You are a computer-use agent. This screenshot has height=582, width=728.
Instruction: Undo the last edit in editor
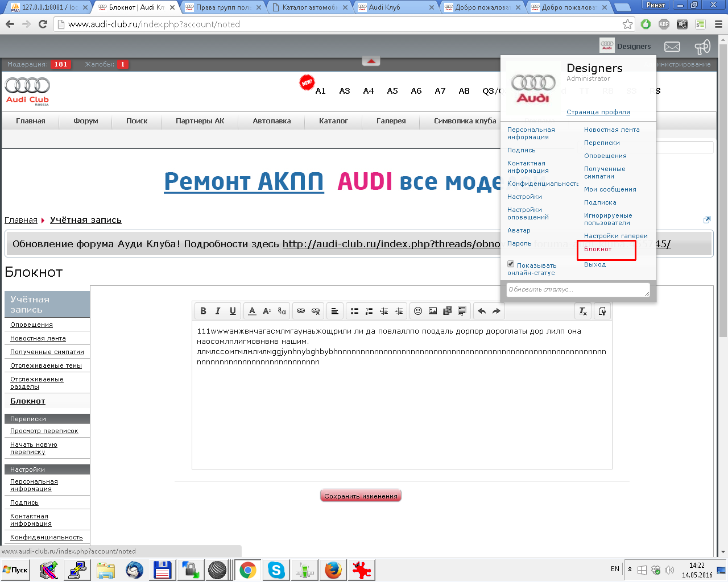pos(482,311)
